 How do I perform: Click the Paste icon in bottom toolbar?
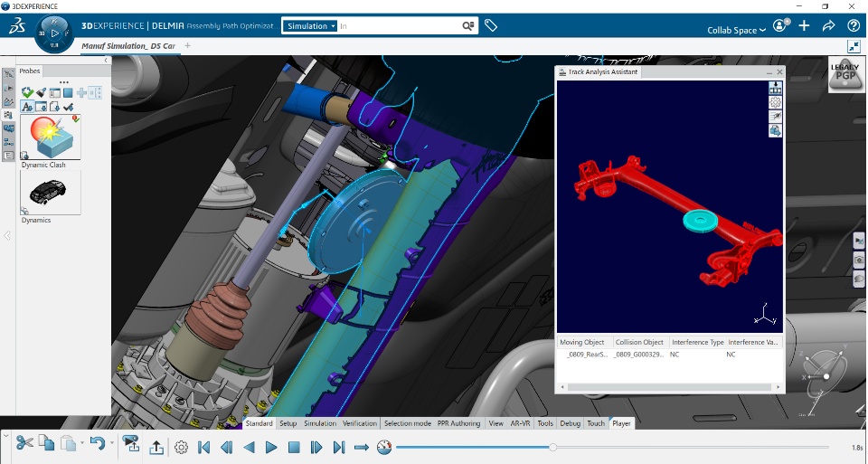click(68, 443)
